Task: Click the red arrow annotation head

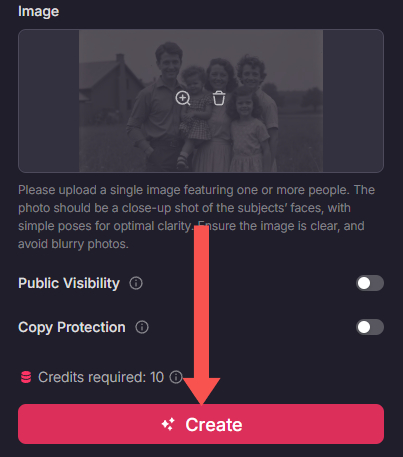Action: coord(202,391)
